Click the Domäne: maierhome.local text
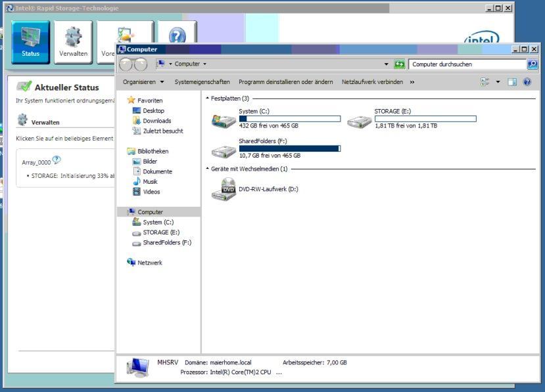This screenshot has width=545, height=392. pyautogui.click(x=218, y=362)
